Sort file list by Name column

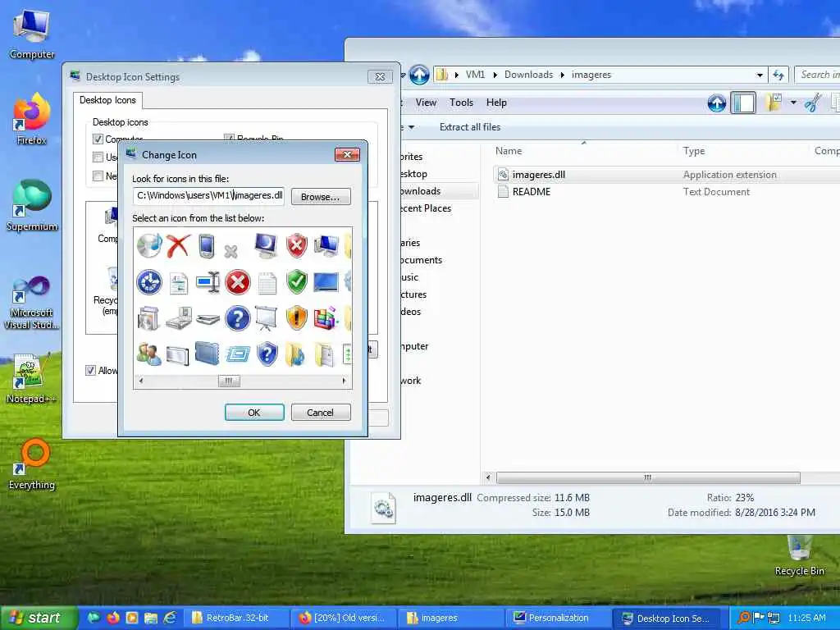tap(583, 151)
